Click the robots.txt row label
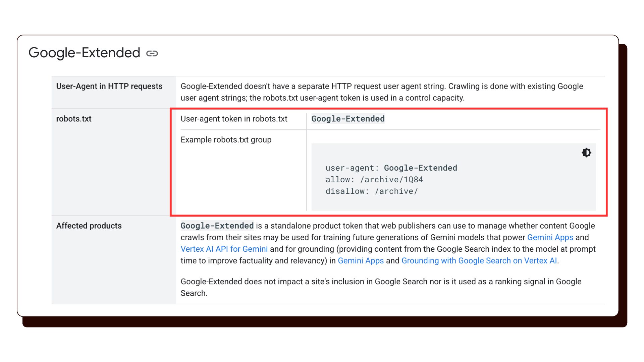644x362 pixels. pos(74,119)
